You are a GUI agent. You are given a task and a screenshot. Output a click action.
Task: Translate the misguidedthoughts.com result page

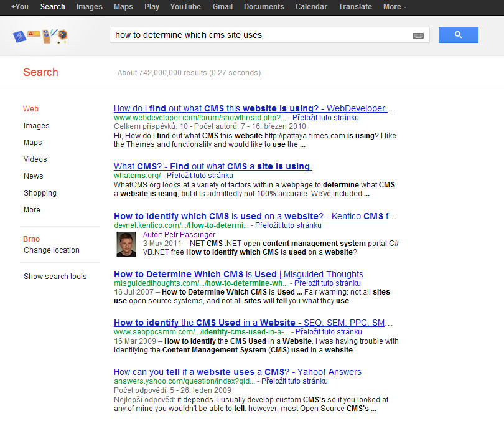(x=327, y=283)
